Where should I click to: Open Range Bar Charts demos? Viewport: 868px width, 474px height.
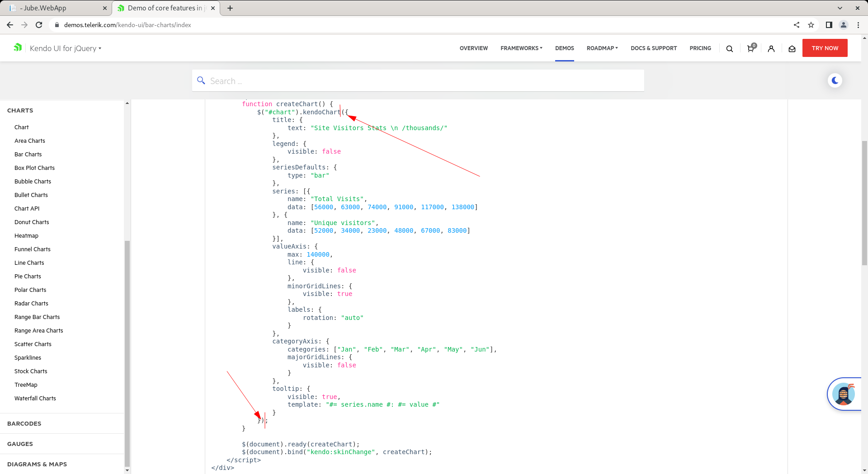point(37,317)
